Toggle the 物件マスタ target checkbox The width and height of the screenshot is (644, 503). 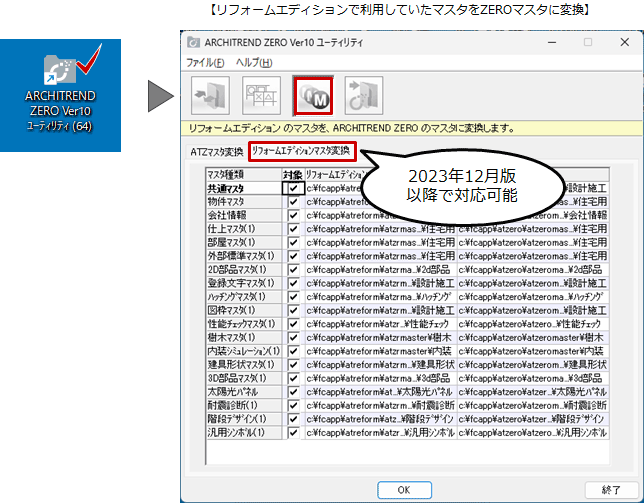point(293,202)
